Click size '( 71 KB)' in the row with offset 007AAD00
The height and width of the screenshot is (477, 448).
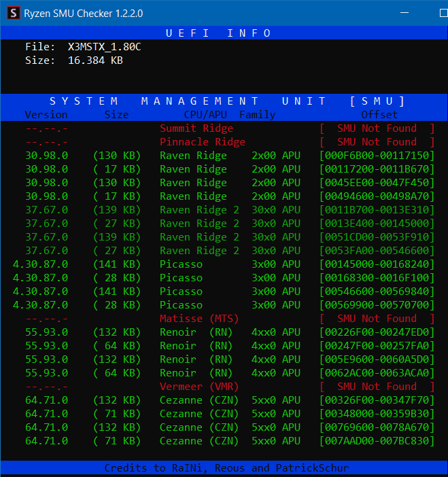[117, 441]
